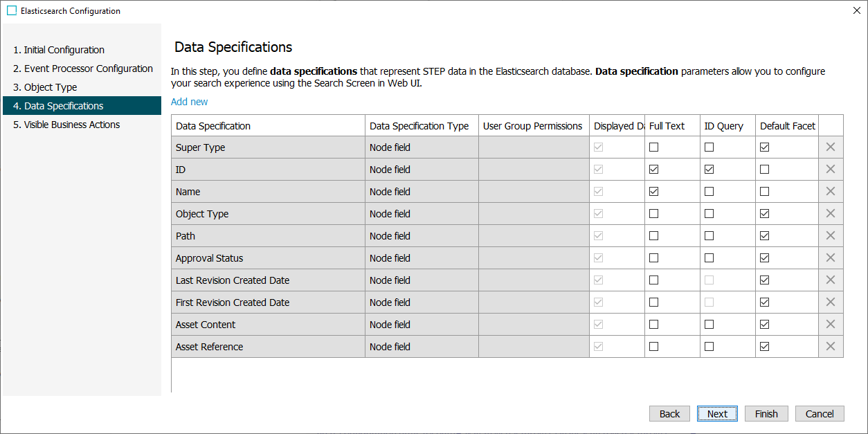Delete the ID data specification row
The image size is (868, 434).
click(831, 170)
